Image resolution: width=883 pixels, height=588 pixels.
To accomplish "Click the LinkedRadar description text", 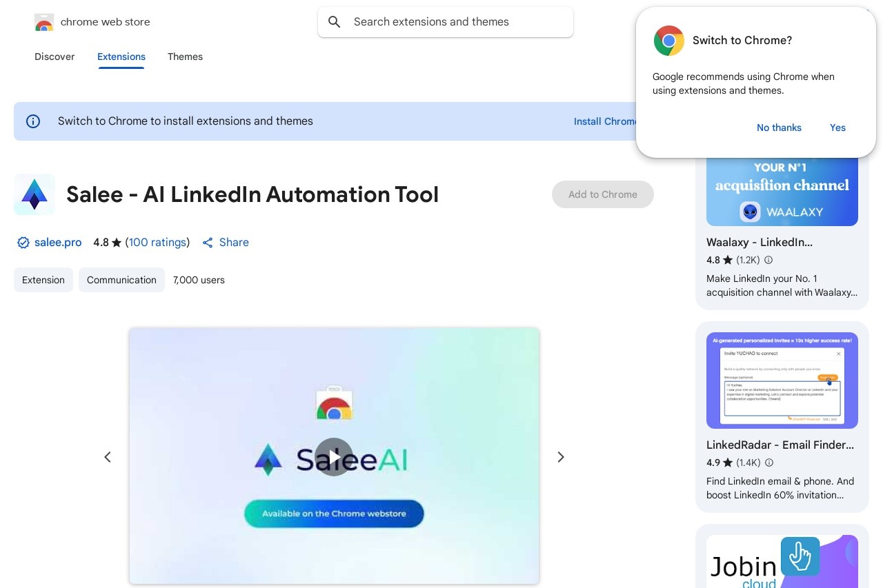I will tap(780, 488).
